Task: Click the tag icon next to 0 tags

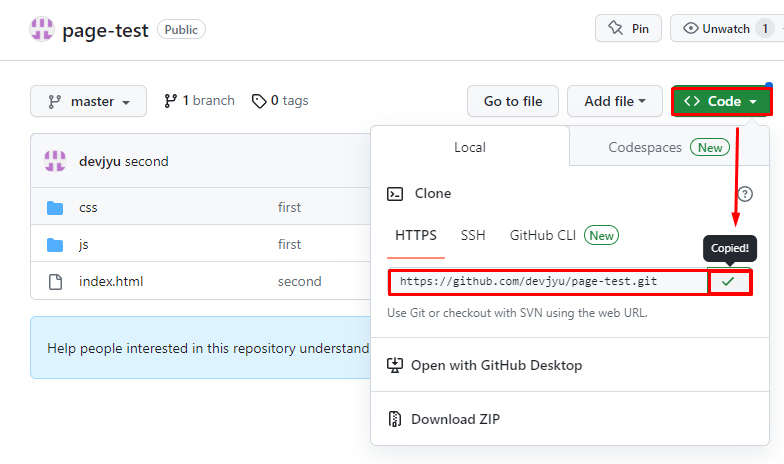Action: pos(258,102)
